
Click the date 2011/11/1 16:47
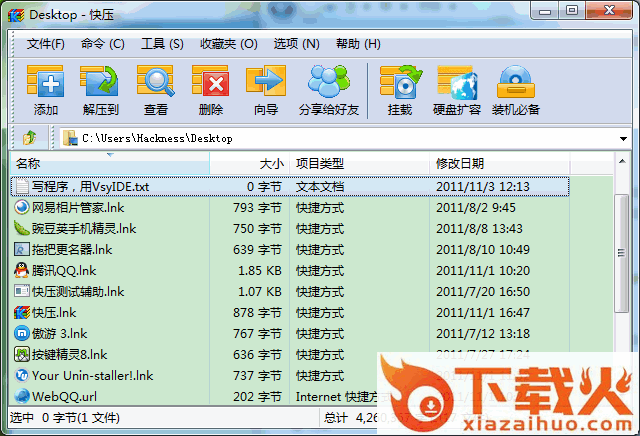pos(483,313)
